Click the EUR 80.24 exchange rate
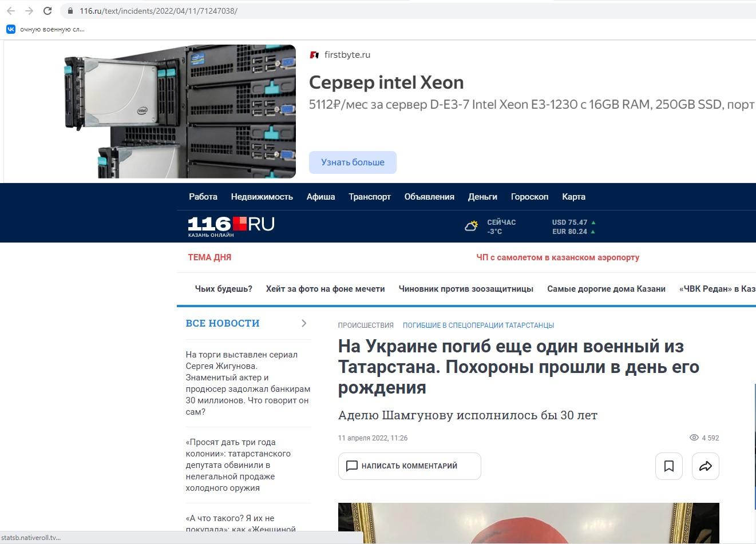The height and width of the screenshot is (544, 756). pos(569,232)
